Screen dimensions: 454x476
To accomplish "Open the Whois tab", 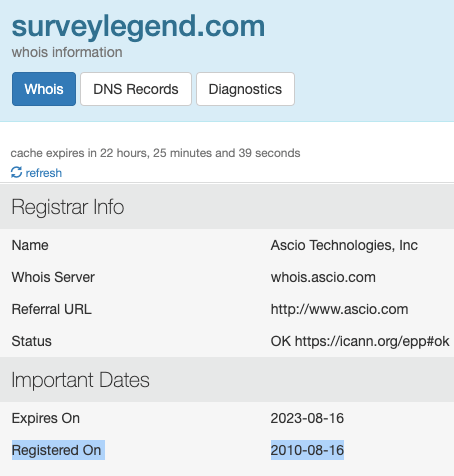I will (44, 89).
